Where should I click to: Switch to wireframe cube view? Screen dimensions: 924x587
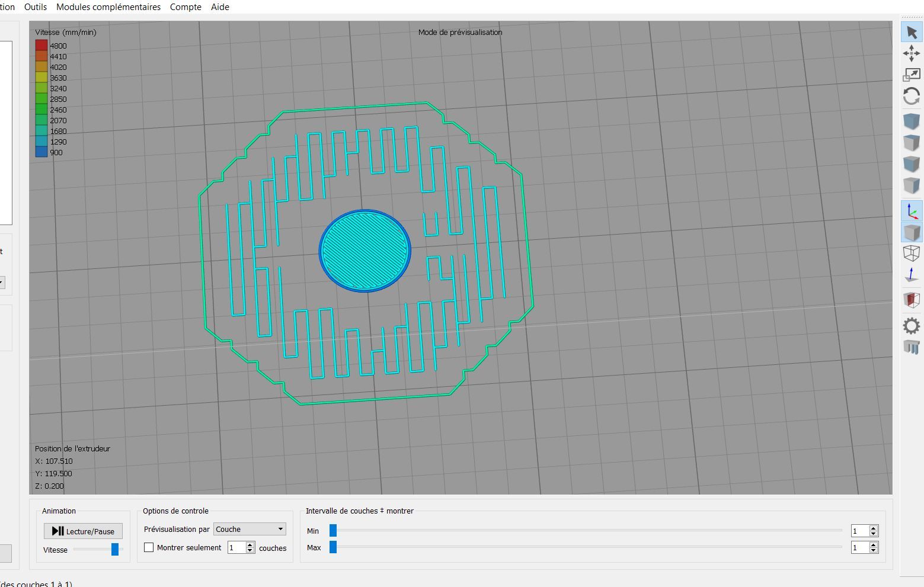click(x=912, y=254)
